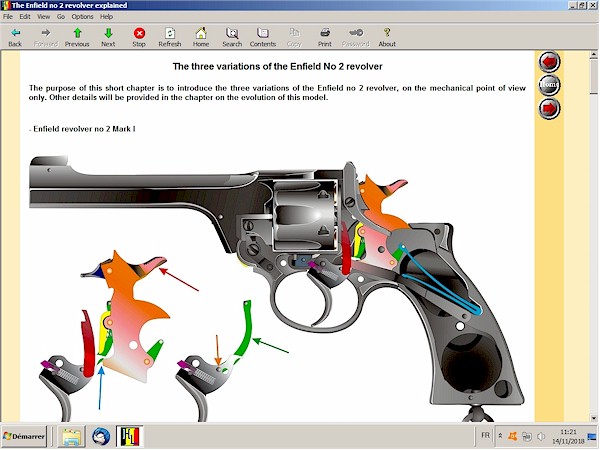Click the vertical scrollbar up arrow
The image size is (600, 450).
pyautogui.click(x=593, y=55)
